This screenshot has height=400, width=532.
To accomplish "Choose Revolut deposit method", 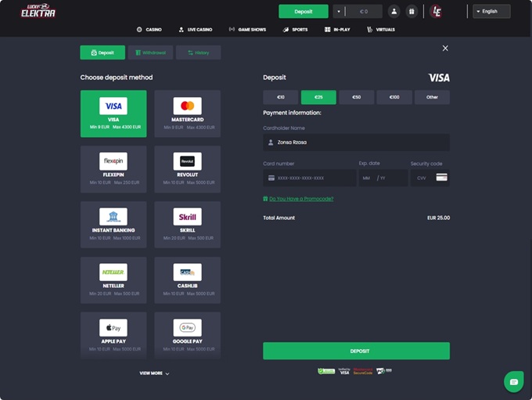I will pos(187,169).
